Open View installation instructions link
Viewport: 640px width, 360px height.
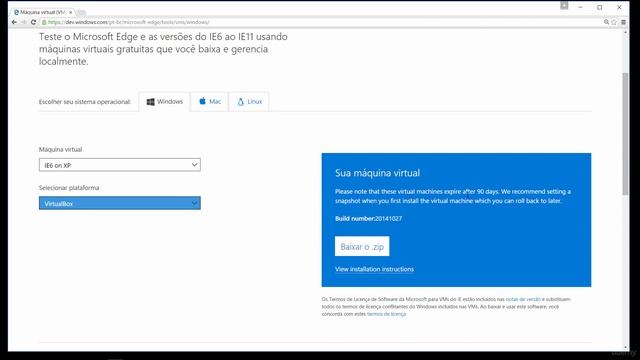(x=374, y=269)
